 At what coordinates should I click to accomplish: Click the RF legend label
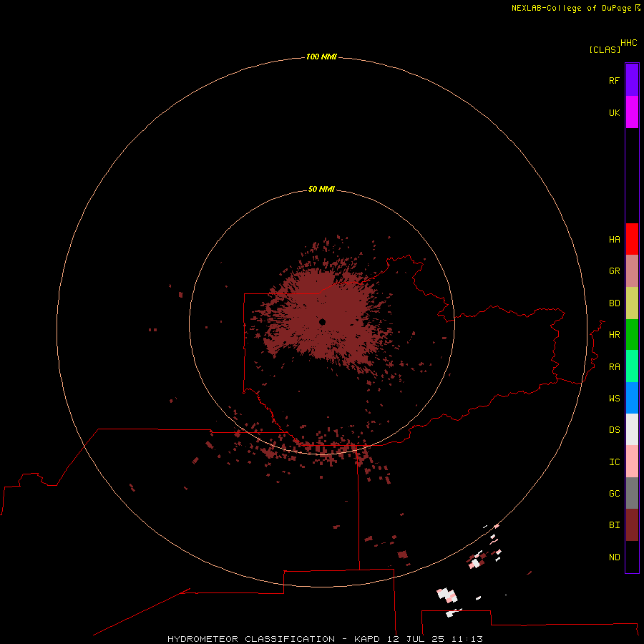[x=614, y=80]
